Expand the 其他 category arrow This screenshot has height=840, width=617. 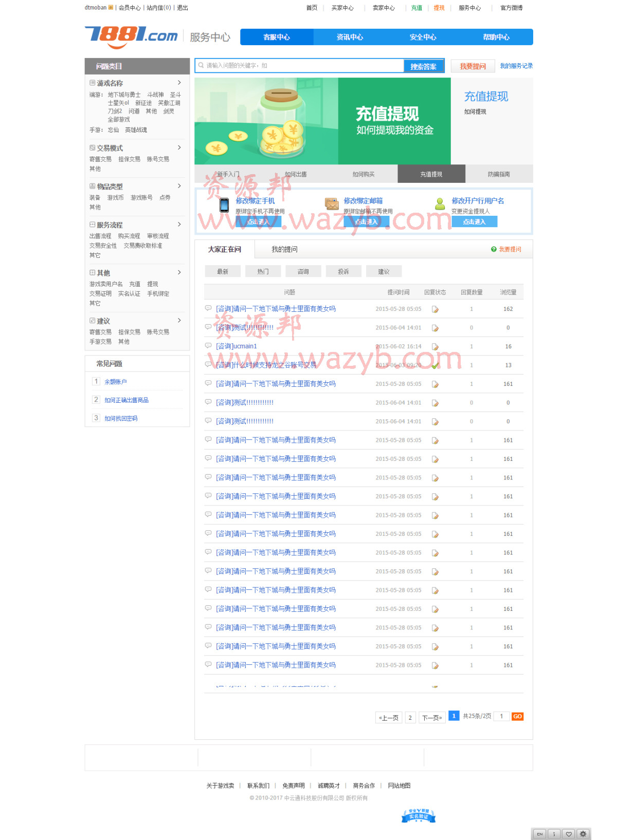coord(179,272)
